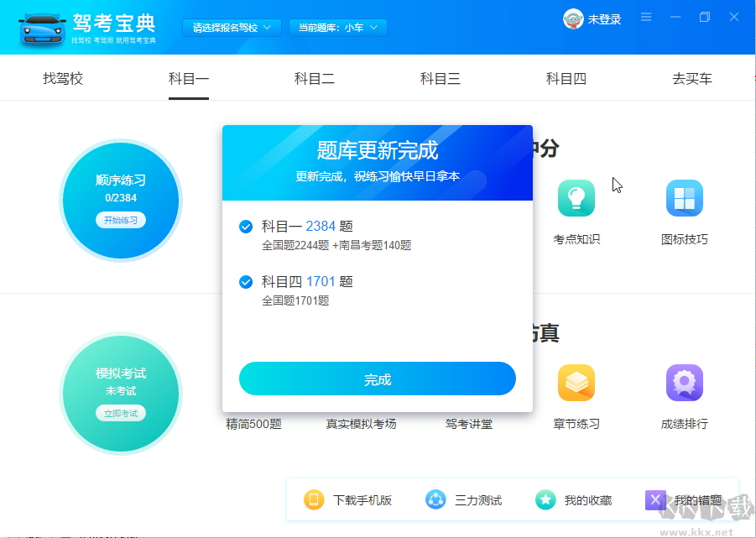Open the hamburger menu in title bar

click(x=645, y=16)
